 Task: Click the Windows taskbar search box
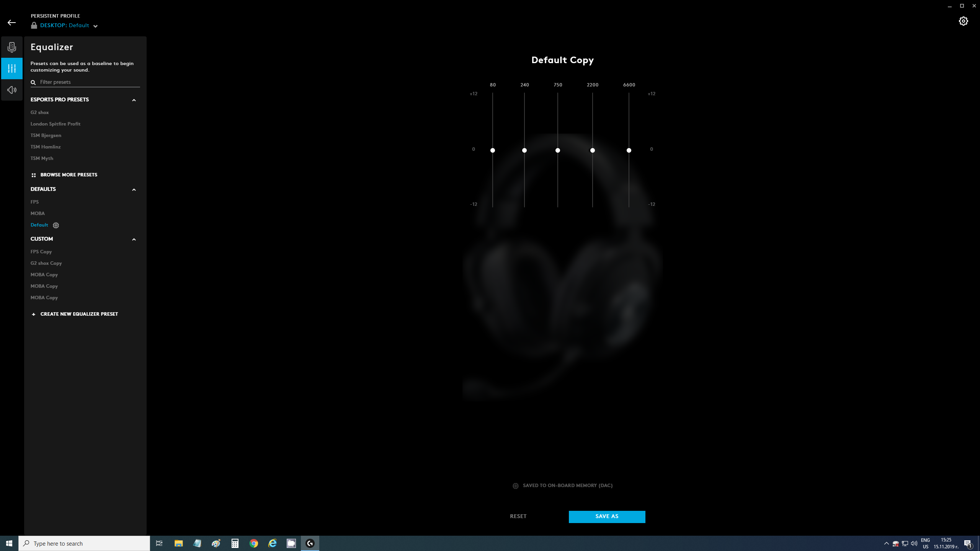(84, 543)
